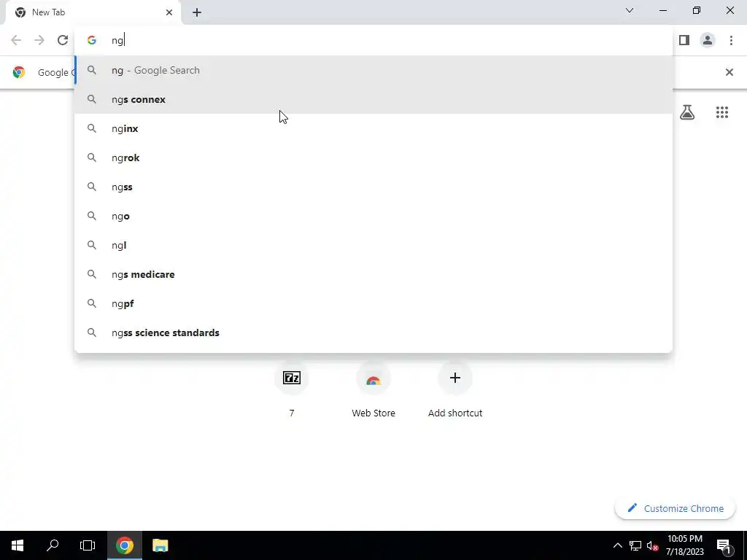
Task: Click the network tray icon
Action: 635,545
